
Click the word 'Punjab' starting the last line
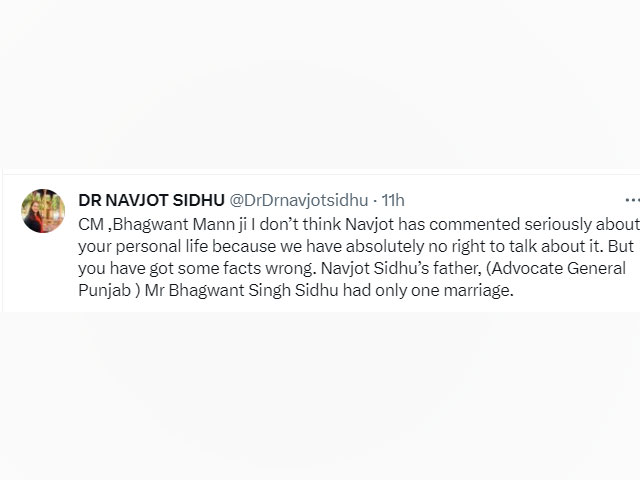coord(104,291)
